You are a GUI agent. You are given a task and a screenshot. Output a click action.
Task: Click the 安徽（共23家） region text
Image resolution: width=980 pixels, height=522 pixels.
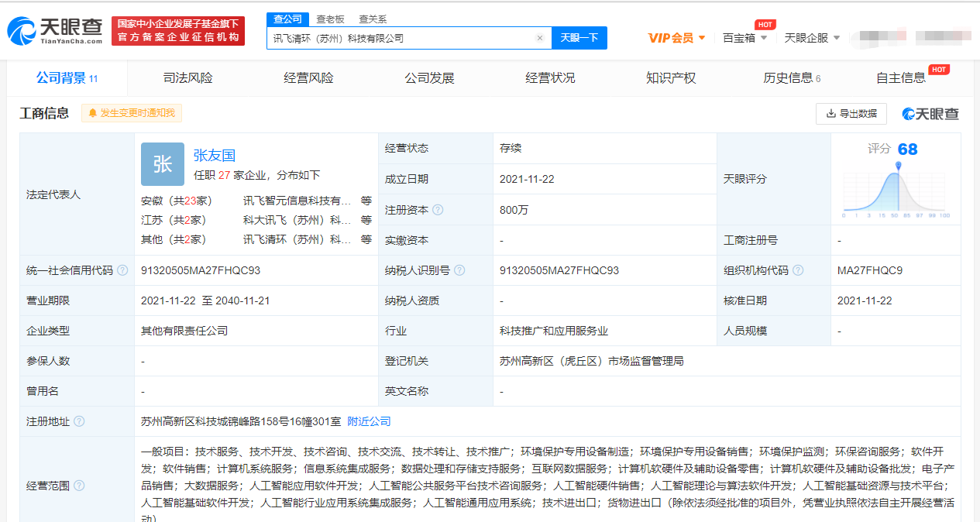(x=177, y=201)
